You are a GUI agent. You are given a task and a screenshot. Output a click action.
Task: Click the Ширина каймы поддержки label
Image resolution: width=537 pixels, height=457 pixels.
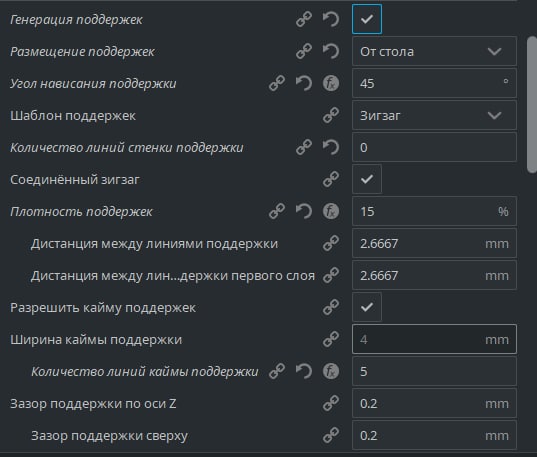[x=96, y=340]
